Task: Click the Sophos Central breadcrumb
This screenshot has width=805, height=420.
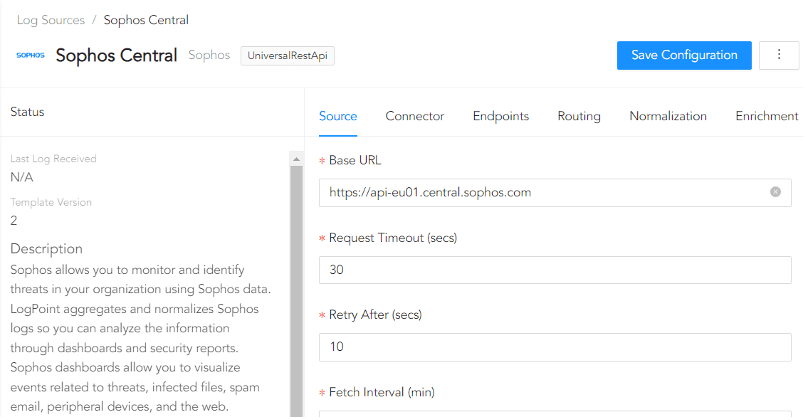Action: click(146, 20)
